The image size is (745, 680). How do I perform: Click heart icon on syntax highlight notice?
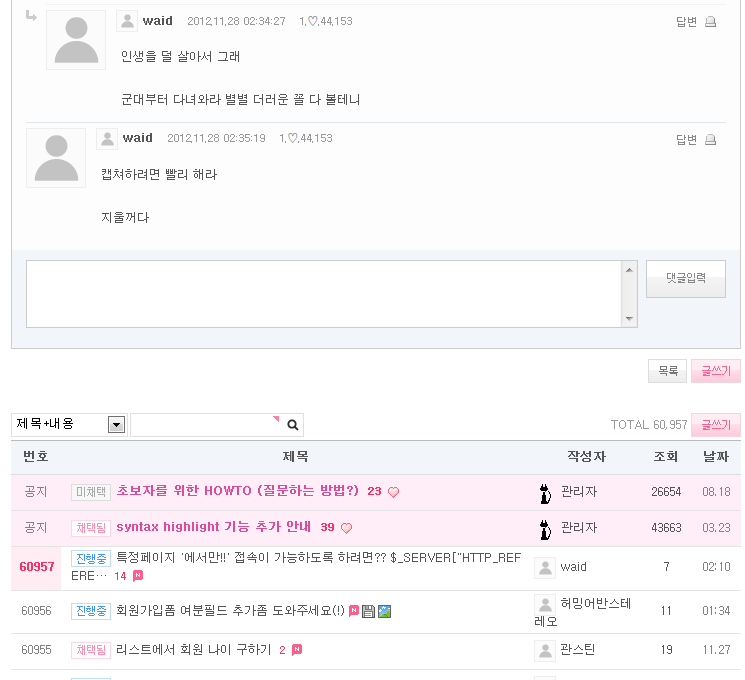(x=347, y=528)
